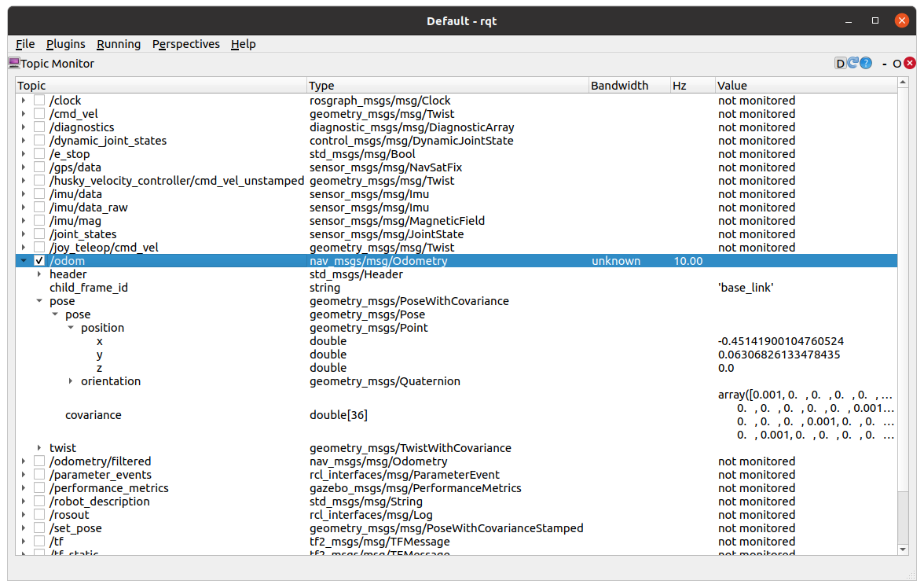Uncheck the /odom topic checkbox
Screen dimensions: 924x588
(39, 261)
